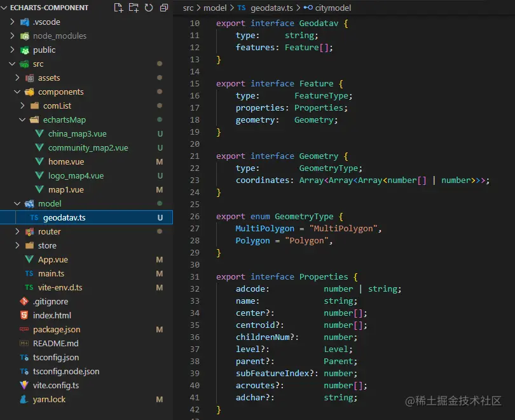Click the markdown icon beside README.md
Viewport: 515px width, 420px height.
tap(24, 343)
